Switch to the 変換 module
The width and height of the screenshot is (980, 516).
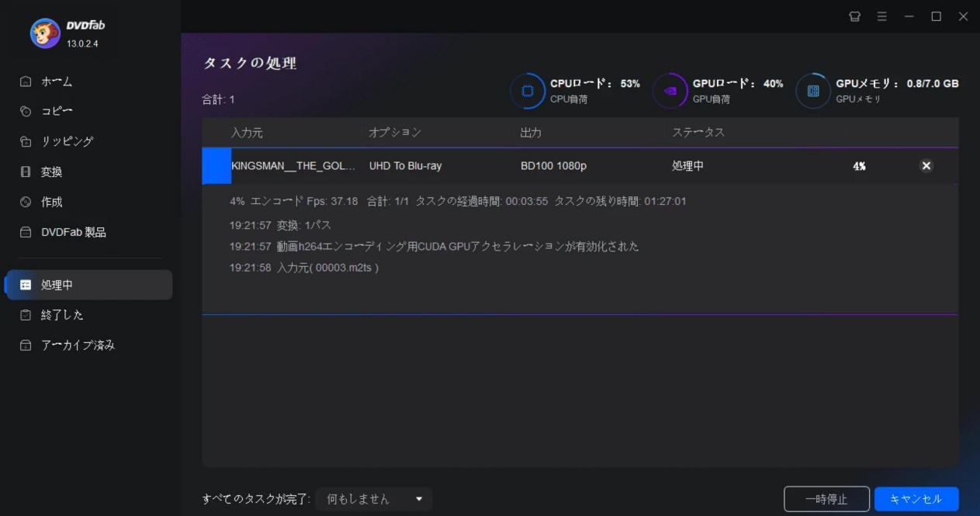52,172
